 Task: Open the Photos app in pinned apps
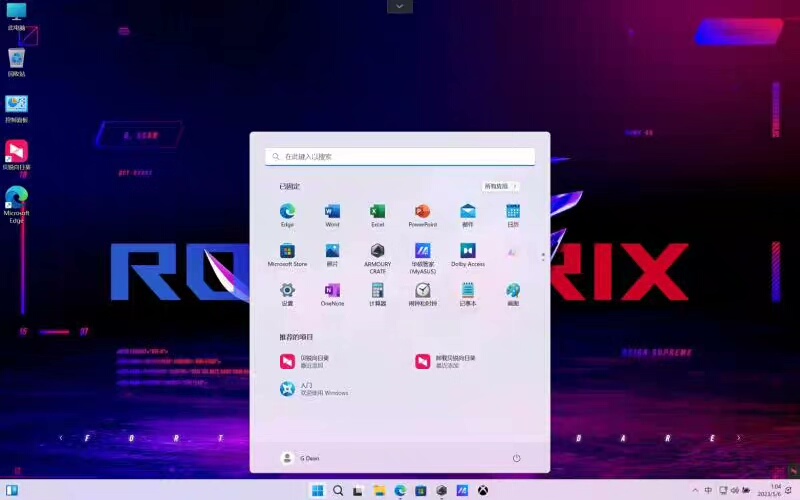pos(332,255)
